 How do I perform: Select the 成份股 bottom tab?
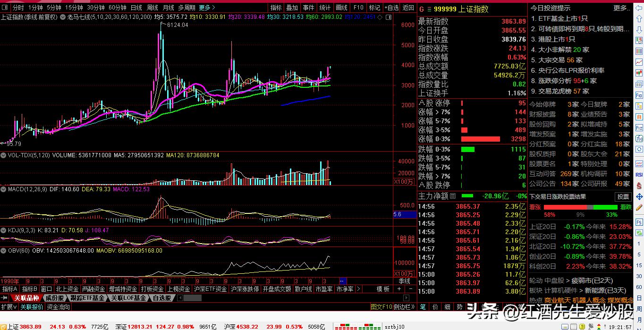pos(55,298)
